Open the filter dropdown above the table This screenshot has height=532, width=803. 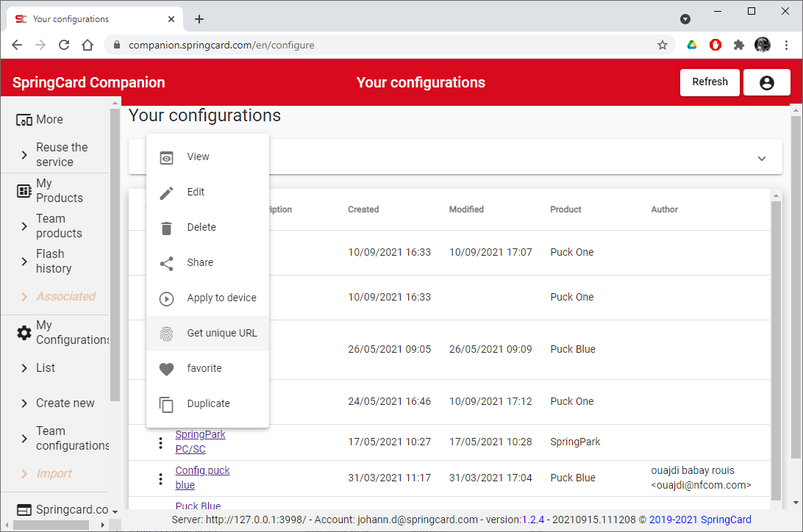[763, 157]
